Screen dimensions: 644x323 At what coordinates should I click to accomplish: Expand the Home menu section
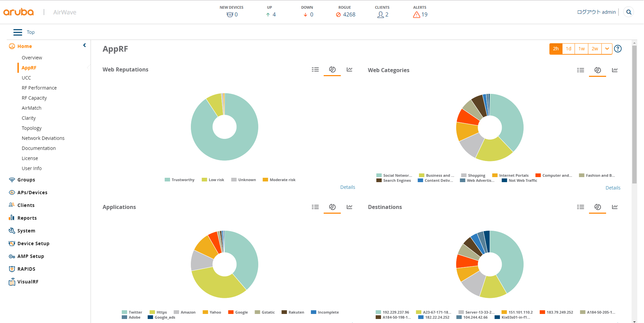tap(24, 46)
